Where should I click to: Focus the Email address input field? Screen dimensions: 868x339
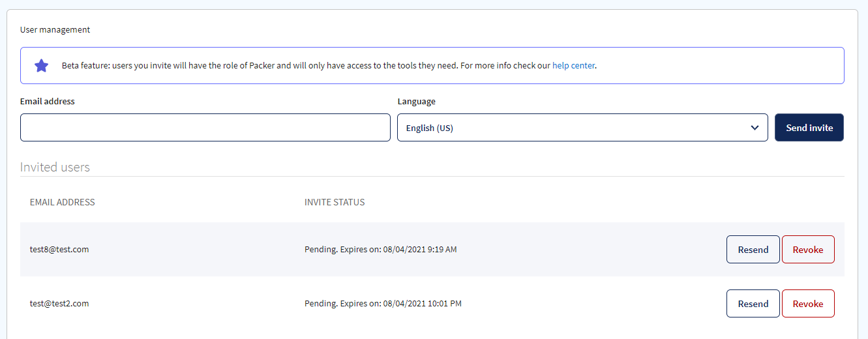coord(205,127)
